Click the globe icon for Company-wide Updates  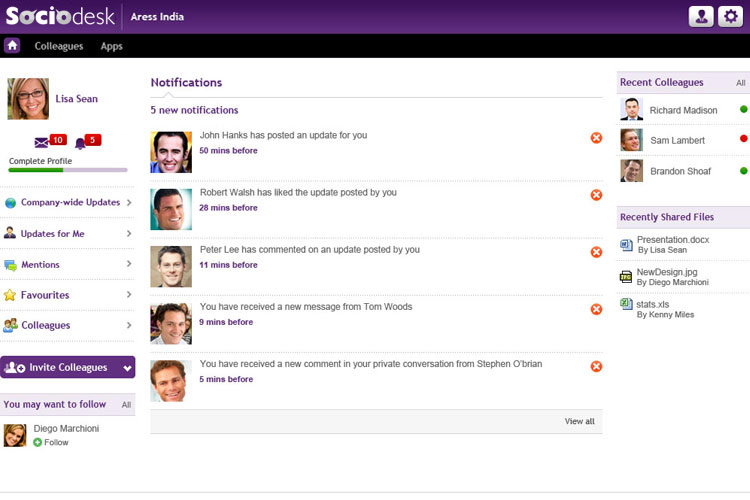pos(11,203)
